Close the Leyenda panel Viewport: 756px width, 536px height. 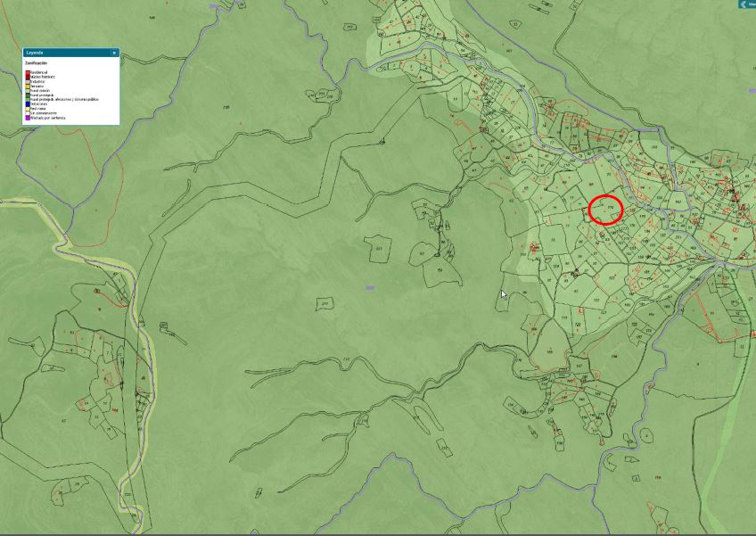pos(114,53)
